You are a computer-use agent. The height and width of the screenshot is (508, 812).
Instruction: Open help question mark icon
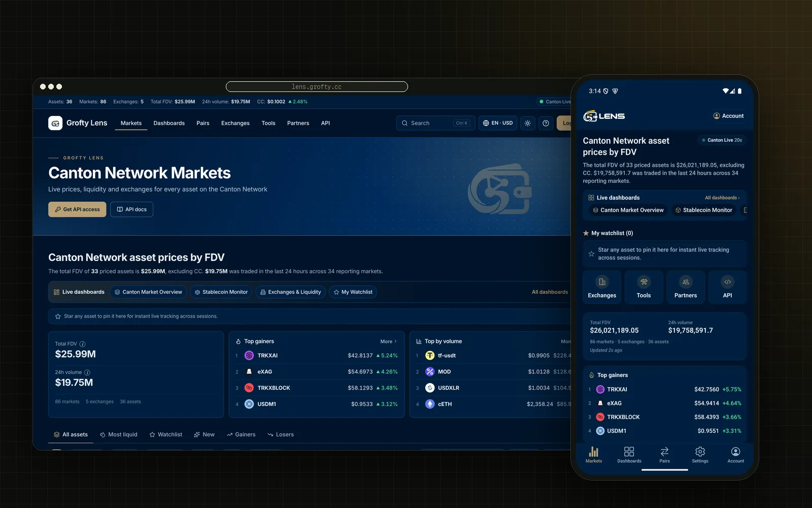click(546, 123)
